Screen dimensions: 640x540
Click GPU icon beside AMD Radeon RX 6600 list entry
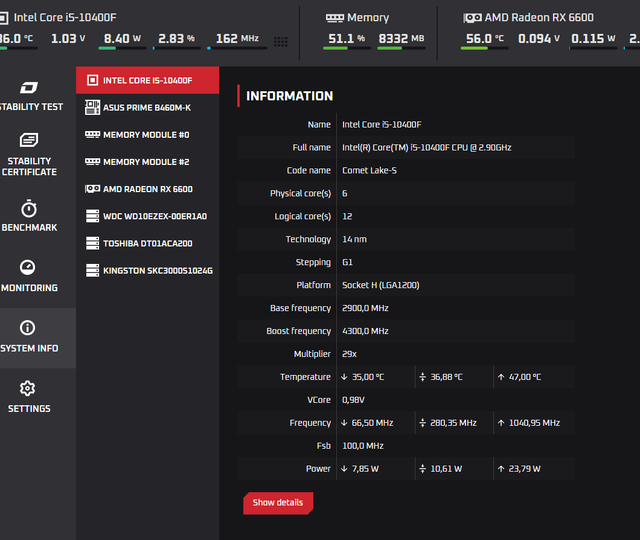[x=92, y=189]
